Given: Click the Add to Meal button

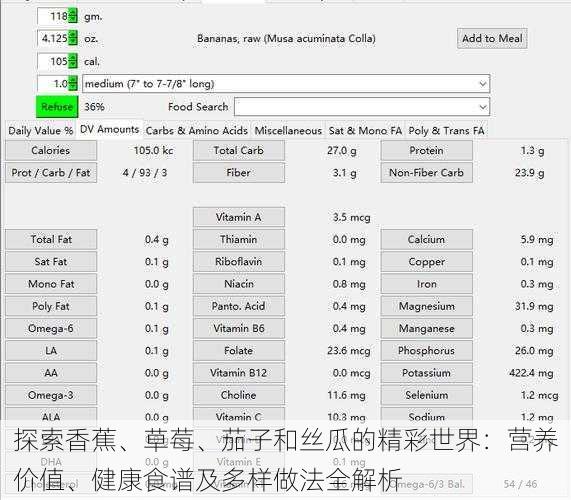Looking at the screenshot, I should (492, 39).
